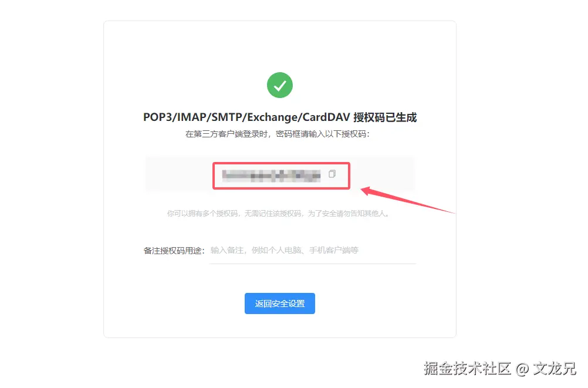The image size is (588, 388).
Task: Click the 备注授权码用途 label
Action: 174,251
